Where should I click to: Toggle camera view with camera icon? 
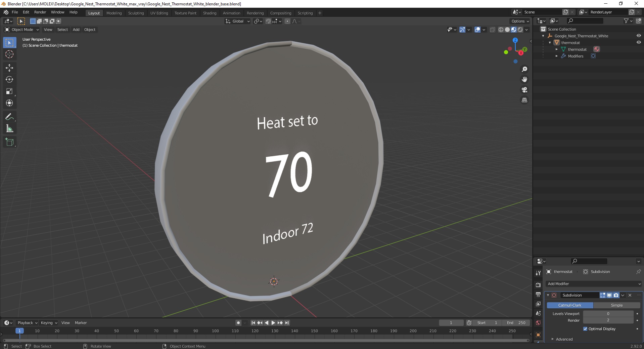click(x=524, y=90)
